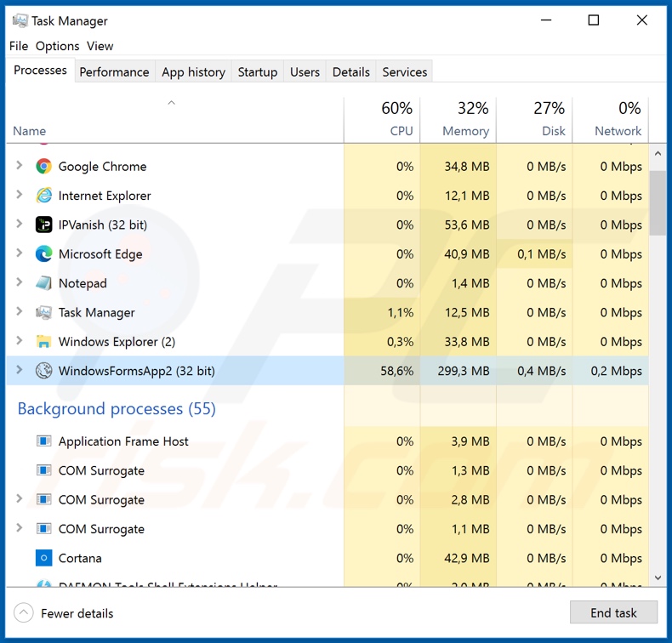Open the Startup tab
672x643 pixels.
coord(257,72)
